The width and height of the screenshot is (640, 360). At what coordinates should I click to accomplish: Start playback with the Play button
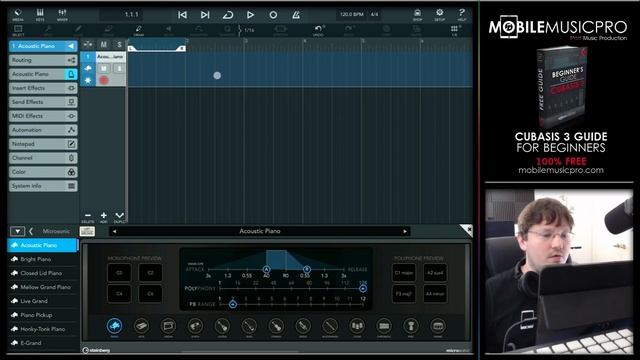tap(250, 15)
